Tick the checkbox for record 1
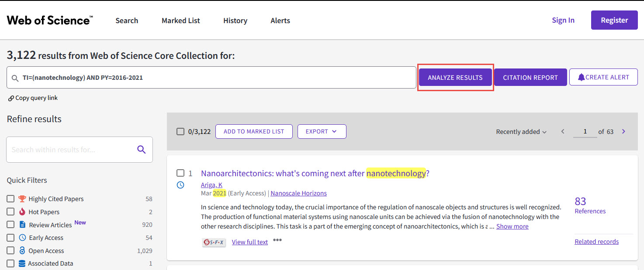Image resolution: width=644 pixels, height=270 pixels. point(180,173)
